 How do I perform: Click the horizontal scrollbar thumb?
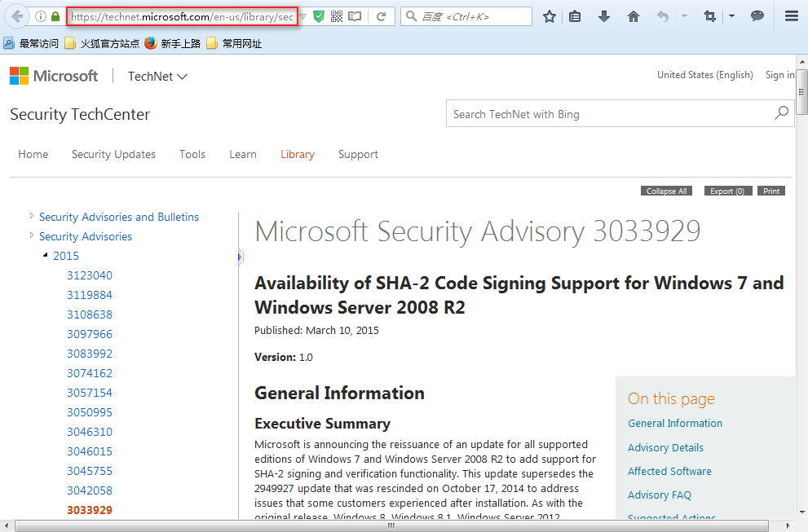coord(391,525)
